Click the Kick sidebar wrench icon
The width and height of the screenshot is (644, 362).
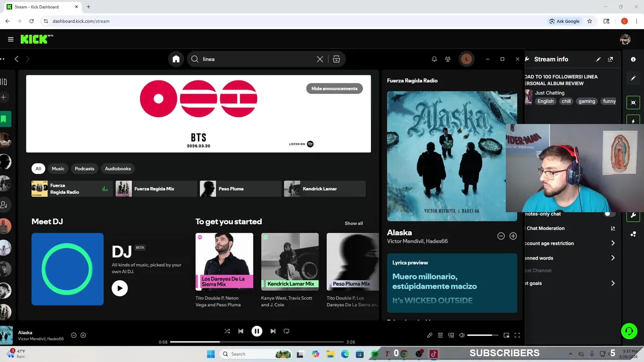[633, 215]
